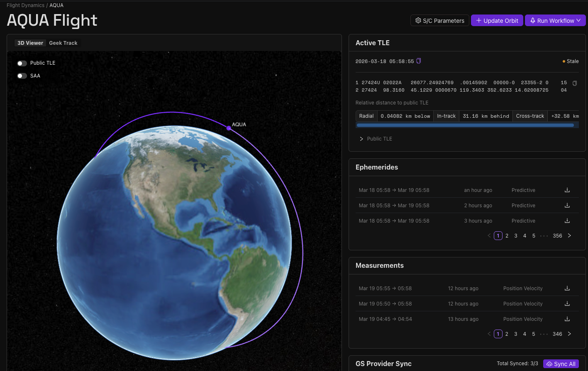Download the '3 hours ago' ephemeris
Viewport: 588px width, 371px height.
pos(567,221)
